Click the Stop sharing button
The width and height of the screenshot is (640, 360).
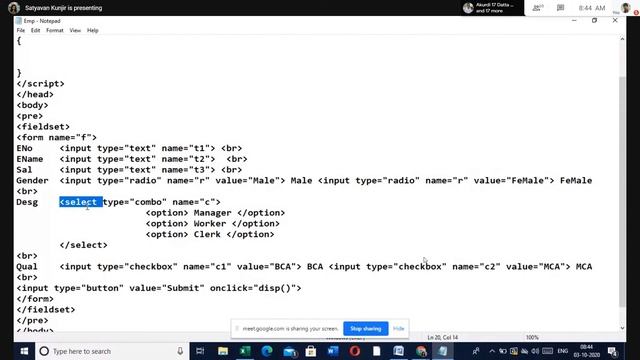click(366, 329)
